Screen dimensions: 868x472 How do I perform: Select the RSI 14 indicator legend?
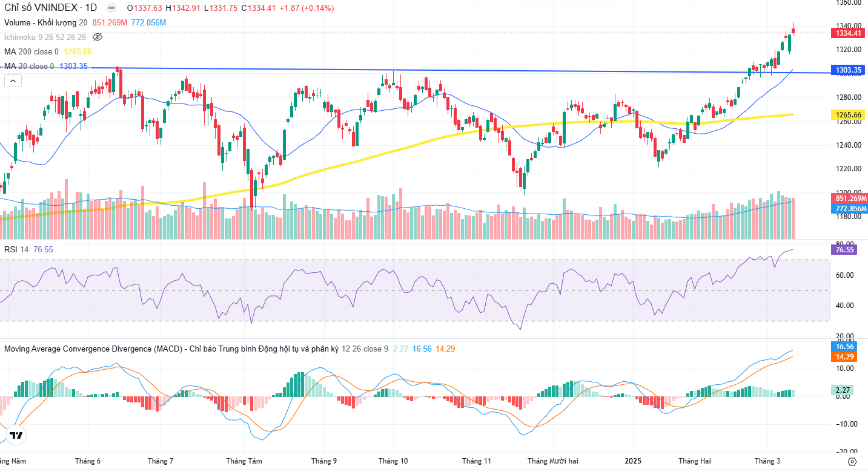click(x=17, y=249)
